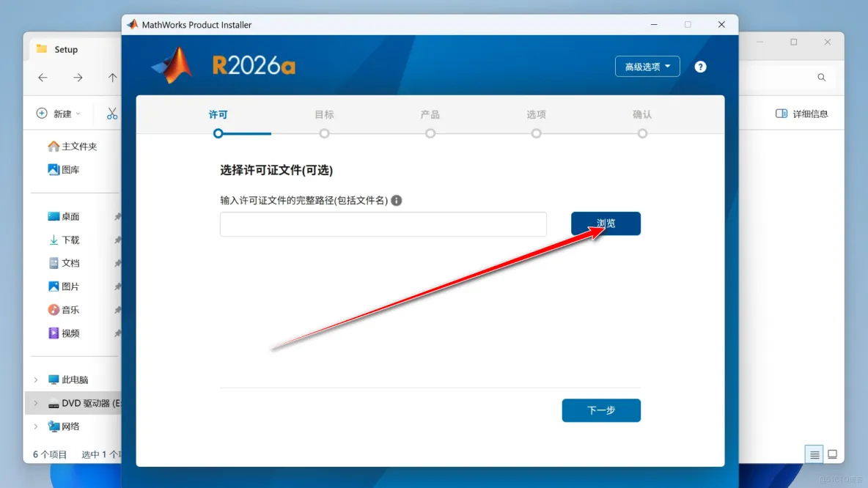This screenshot has height=488, width=868.
Task: Switch Explorer to details list view
Action: 814,454
